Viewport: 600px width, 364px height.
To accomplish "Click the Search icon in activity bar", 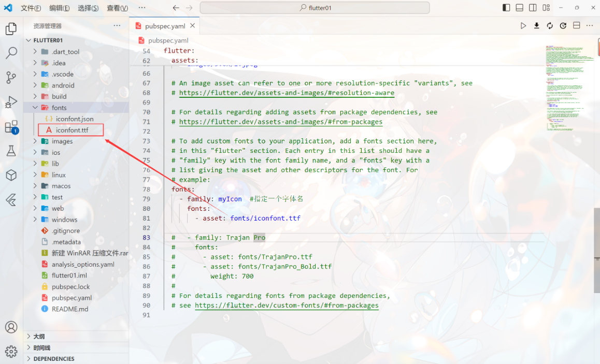I will point(11,53).
